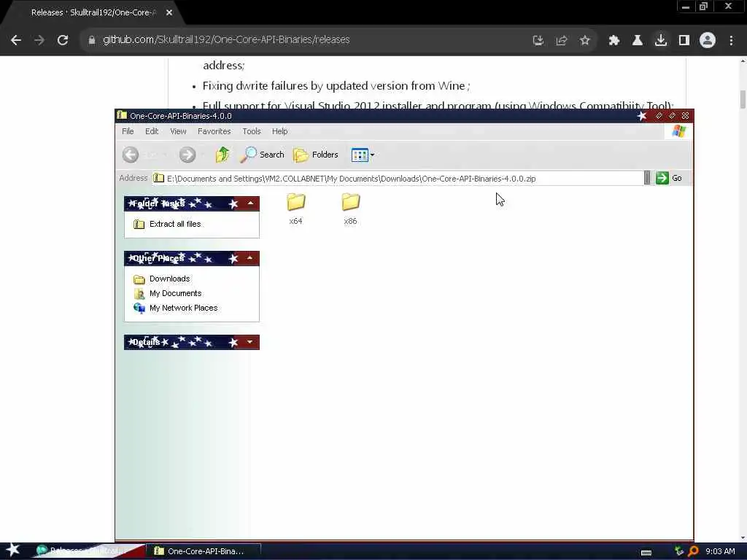
Task: Open Chrome profile avatar
Action: tap(708, 40)
